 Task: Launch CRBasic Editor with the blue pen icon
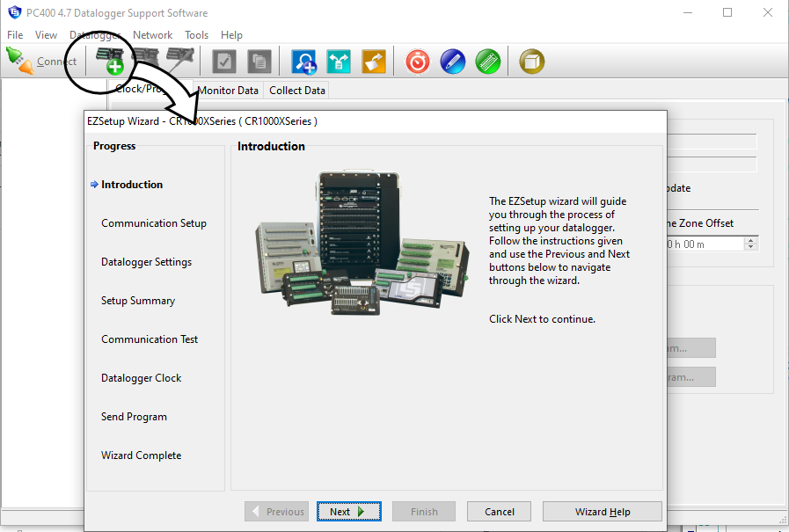(x=452, y=62)
